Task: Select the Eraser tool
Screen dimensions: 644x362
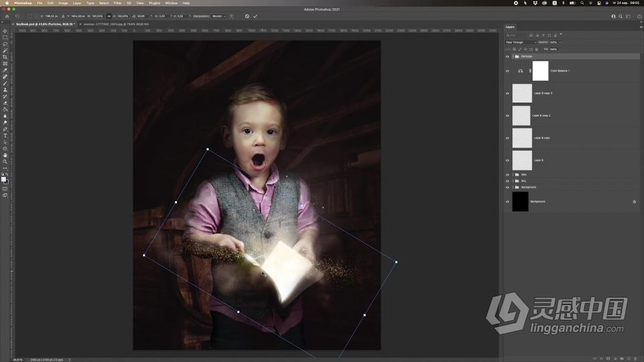Action: [x=5, y=103]
